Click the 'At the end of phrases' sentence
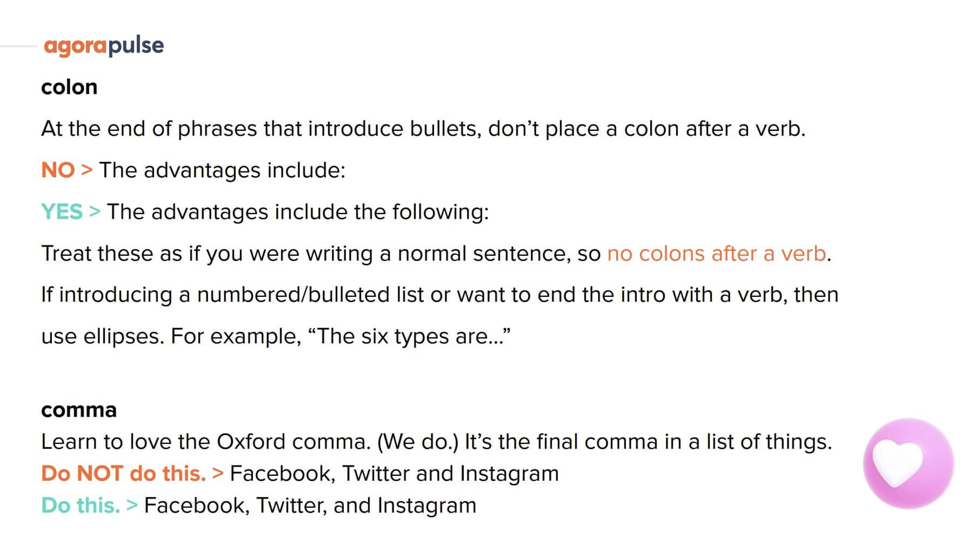The width and height of the screenshot is (980, 551). pyautogui.click(x=423, y=129)
